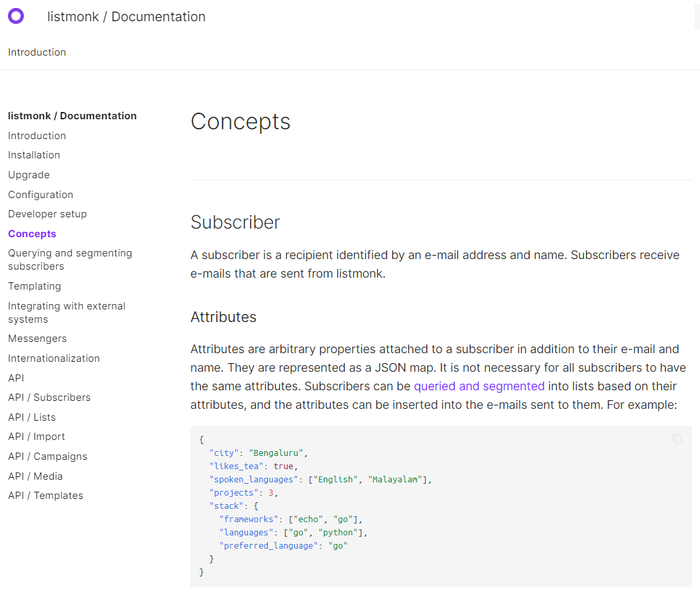This screenshot has width=700, height=595.
Task: Open the Introduction breadcrumb link
Action: (36, 52)
